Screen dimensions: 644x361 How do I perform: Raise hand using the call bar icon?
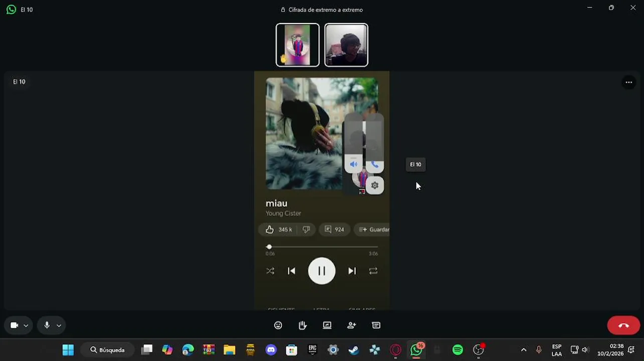click(302, 325)
